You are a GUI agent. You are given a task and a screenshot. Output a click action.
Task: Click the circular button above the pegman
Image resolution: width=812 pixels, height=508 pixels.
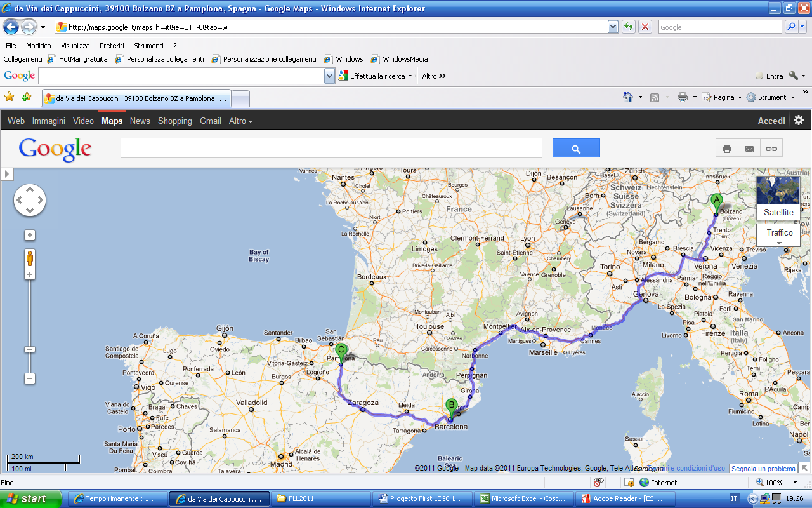[x=30, y=235]
